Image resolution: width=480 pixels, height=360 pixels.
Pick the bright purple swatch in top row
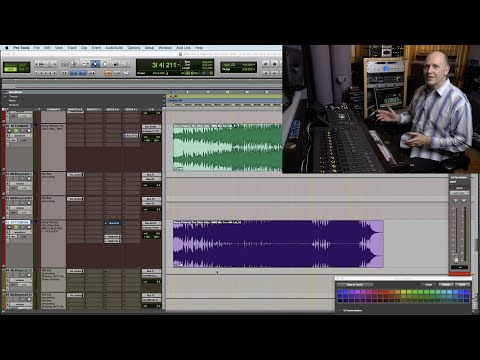(357, 292)
